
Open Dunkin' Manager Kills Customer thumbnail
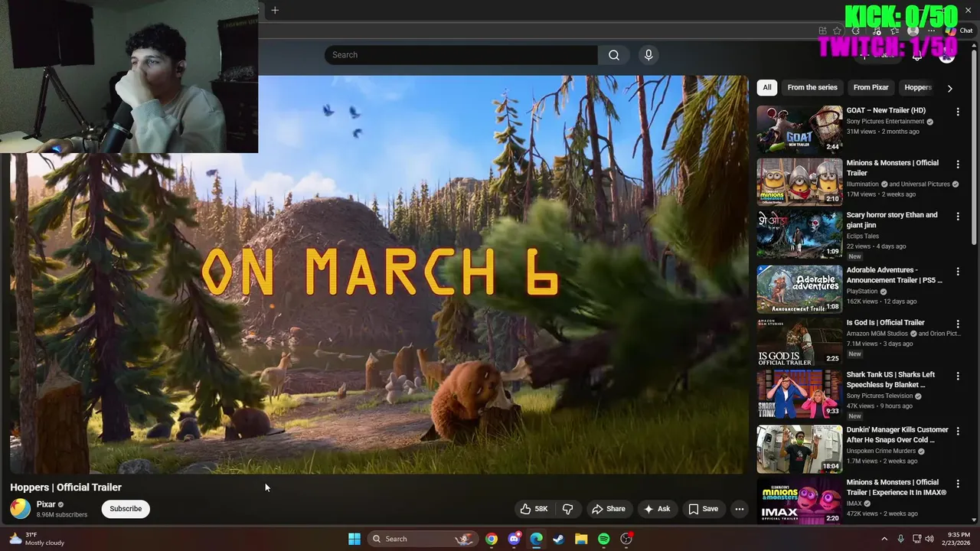(799, 449)
